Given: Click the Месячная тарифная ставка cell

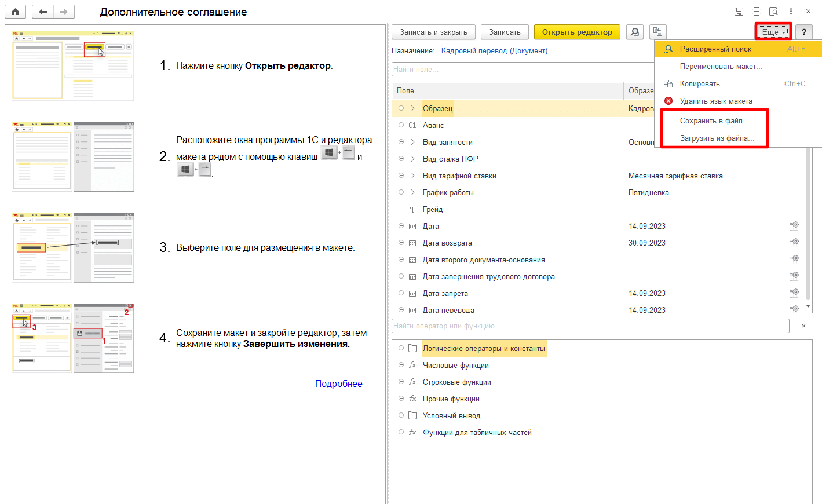Looking at the screenshot, I should pyautogui.click(x=675, y=176).
